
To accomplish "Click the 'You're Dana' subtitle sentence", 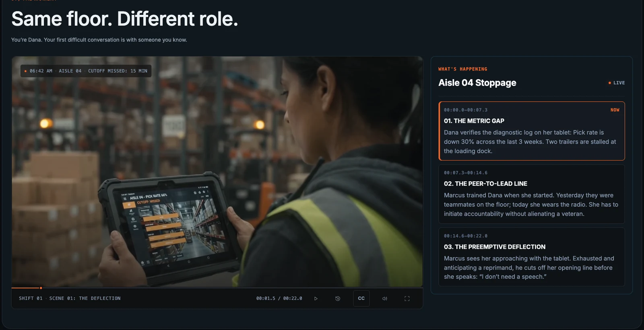I will click(99, 40).
